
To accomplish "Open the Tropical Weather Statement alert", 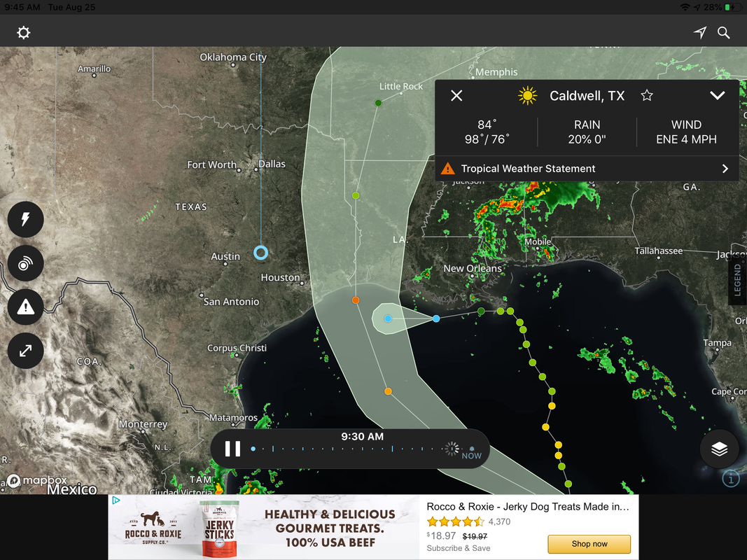I will [x=587, y=169].
